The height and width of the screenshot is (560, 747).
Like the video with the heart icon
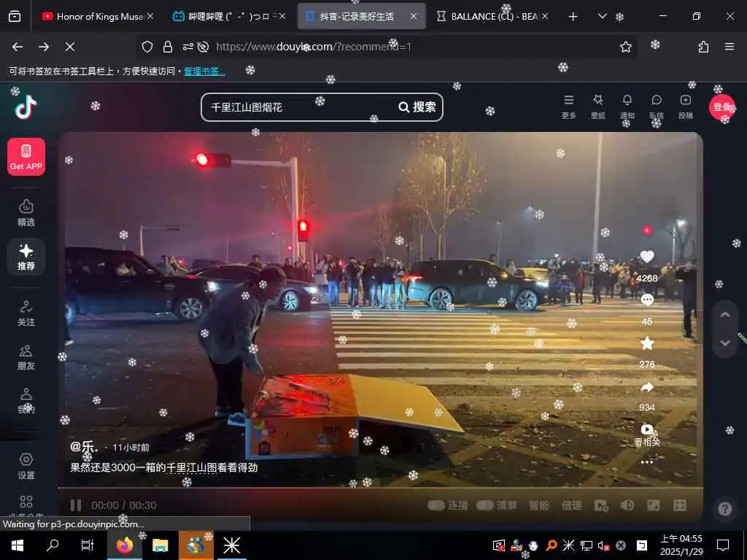coord(647,257)
